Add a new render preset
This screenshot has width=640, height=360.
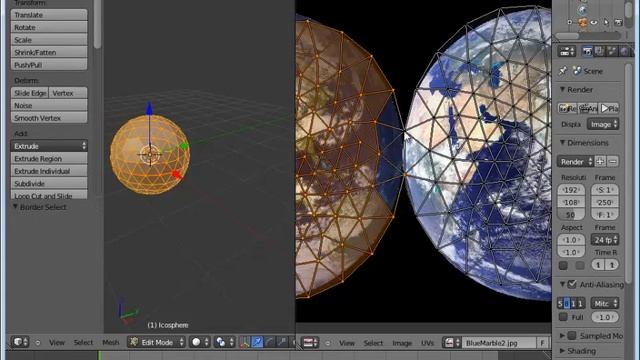coord(600,162)
